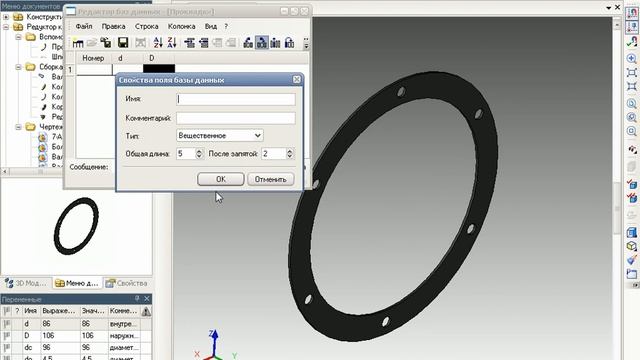Screen dimensions: 640x360
Task: Click the toolbar overflow chevron in database editor
Action: pyautogui.click(x=306, y=43)
